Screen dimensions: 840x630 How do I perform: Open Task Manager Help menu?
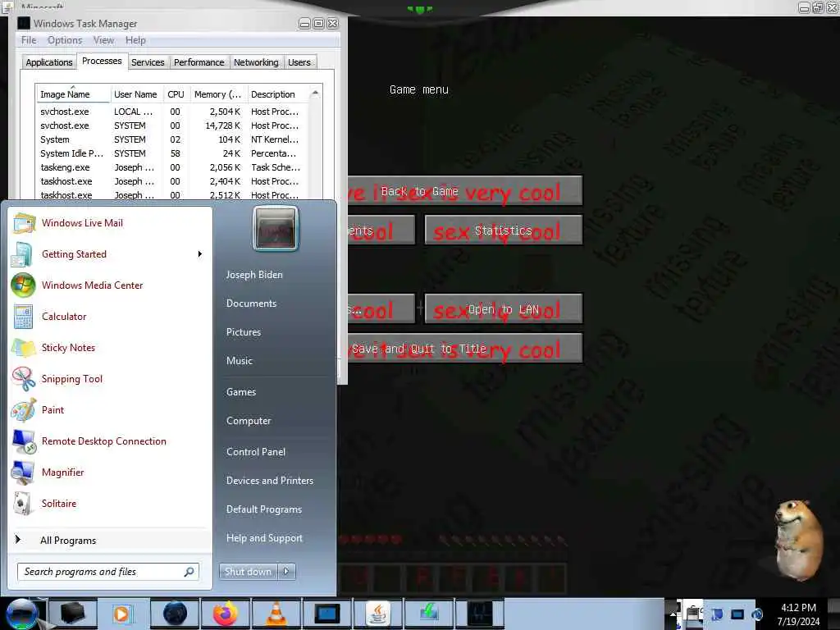[135, 40]
